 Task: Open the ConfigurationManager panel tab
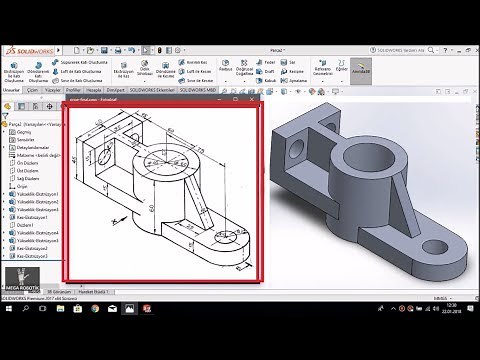click(36, 106)
